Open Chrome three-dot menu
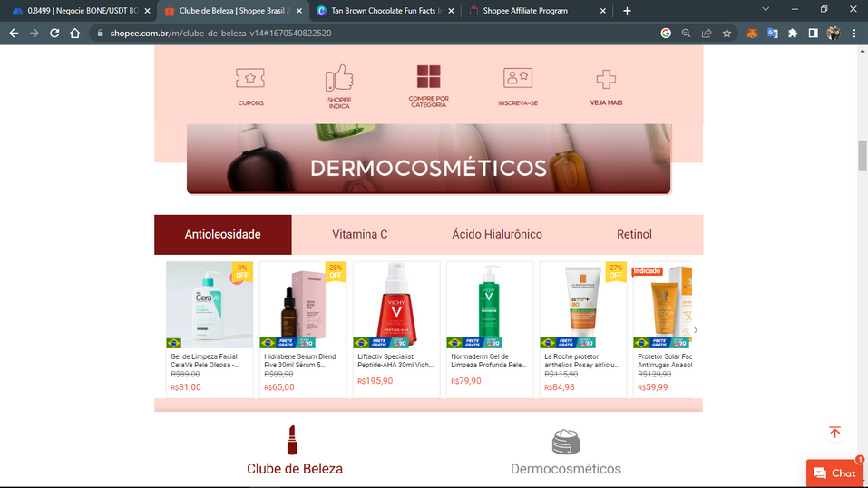This screenshot has width=868, height=488. click(854, 34)
